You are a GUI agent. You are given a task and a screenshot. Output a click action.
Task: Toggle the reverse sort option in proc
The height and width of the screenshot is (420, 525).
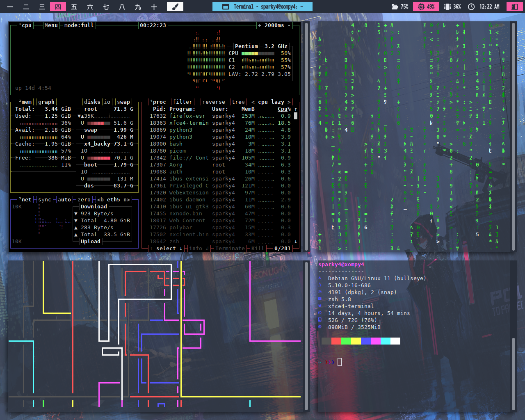pos(213,102)
